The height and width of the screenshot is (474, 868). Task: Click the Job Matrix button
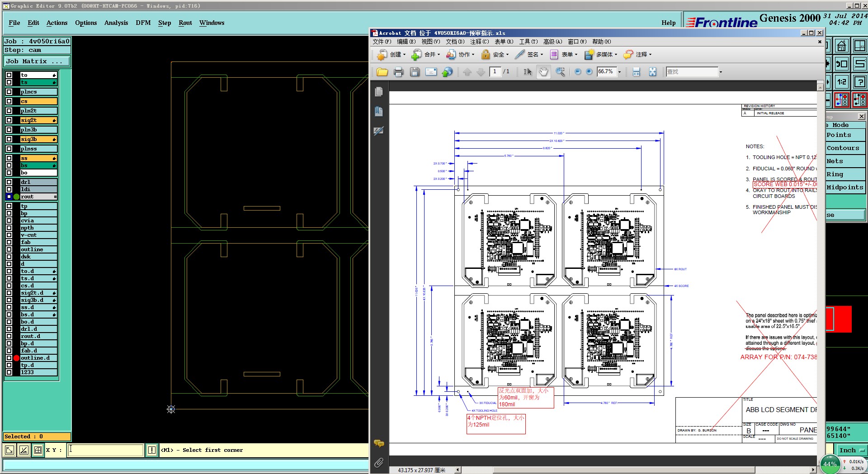point(37,61)
